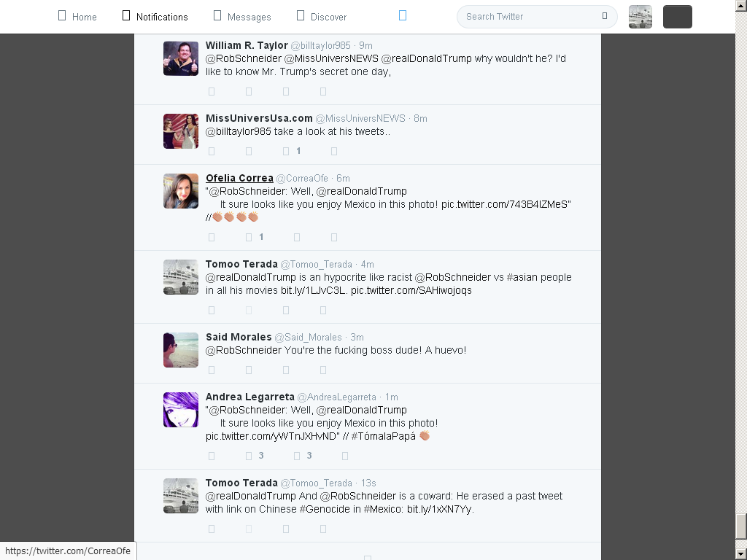747x560 pixels.
Task: Switch to the Discover tab
Action: (x=322, y=17)
